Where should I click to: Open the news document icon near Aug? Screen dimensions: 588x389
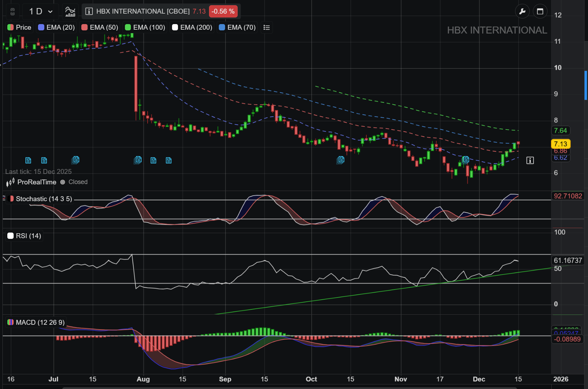[x=138, y=160]
